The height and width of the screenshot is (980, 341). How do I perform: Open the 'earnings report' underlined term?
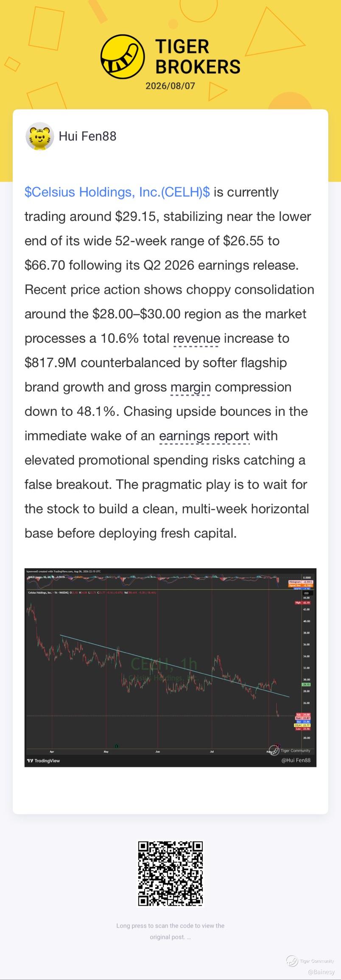click(204, 436)
